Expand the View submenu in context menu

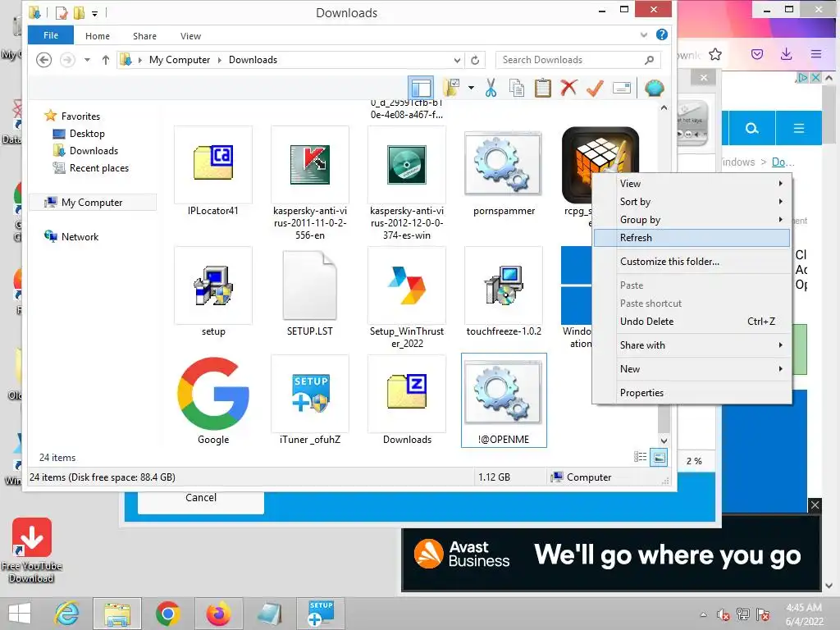pyautogui.click(x=692, y=183)
